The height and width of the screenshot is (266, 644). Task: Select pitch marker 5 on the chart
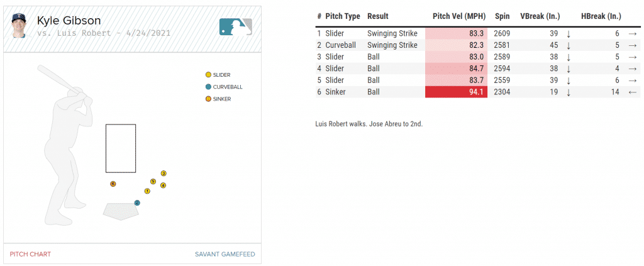pos(153,181)
